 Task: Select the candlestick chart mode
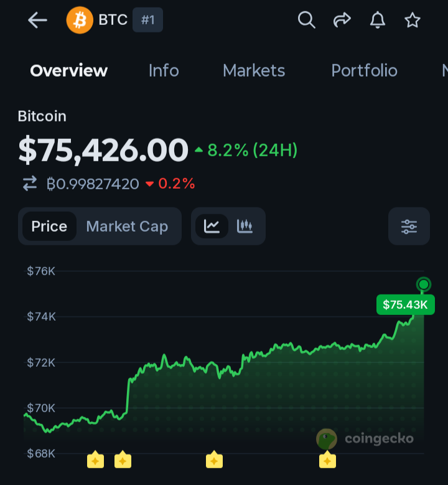245,227
